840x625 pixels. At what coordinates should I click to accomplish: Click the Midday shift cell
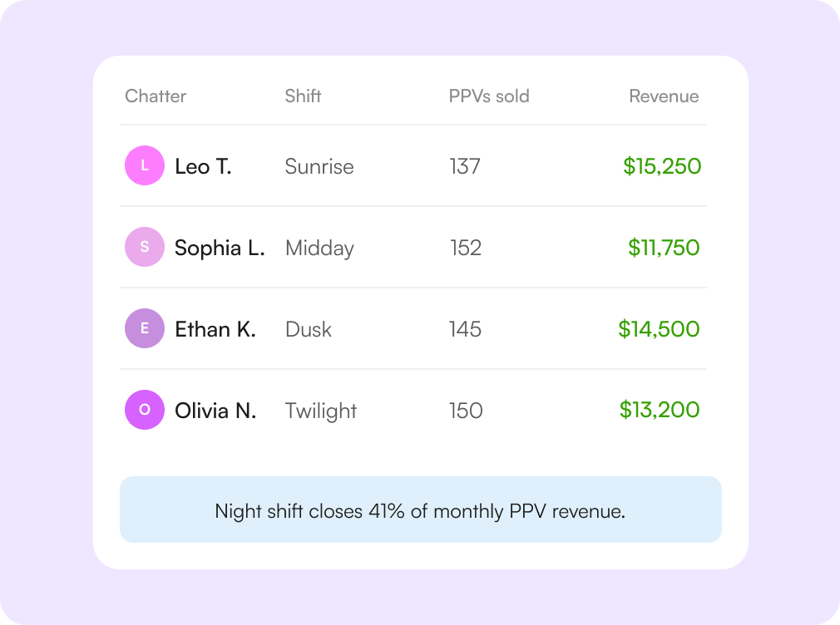pyautogui.click(x=319, y=249)
